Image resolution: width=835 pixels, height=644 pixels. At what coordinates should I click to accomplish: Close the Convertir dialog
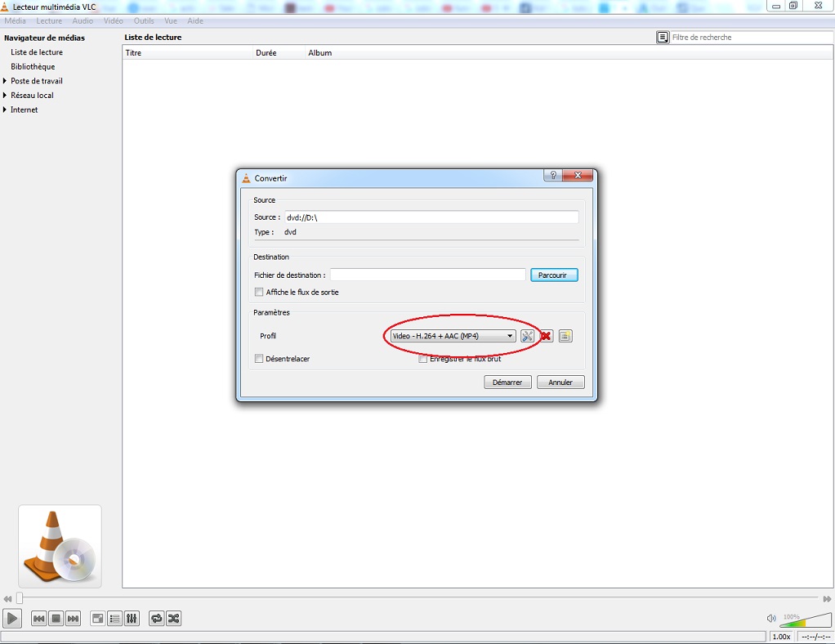pyautogui.click(x=578, y=175)
